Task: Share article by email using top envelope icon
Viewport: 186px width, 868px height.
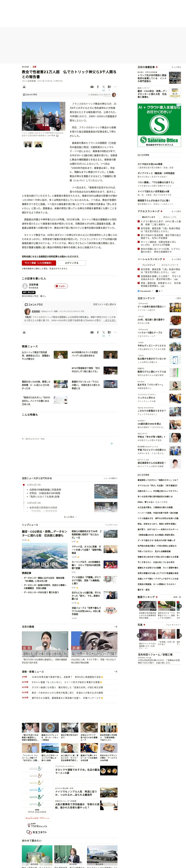Action: (x=92, y=87)
